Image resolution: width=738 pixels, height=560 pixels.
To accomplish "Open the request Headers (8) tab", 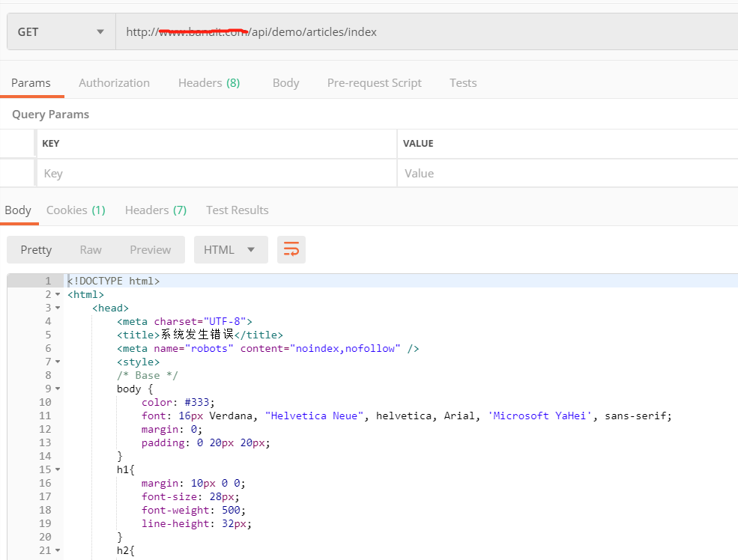I will [x=209, y=83].
